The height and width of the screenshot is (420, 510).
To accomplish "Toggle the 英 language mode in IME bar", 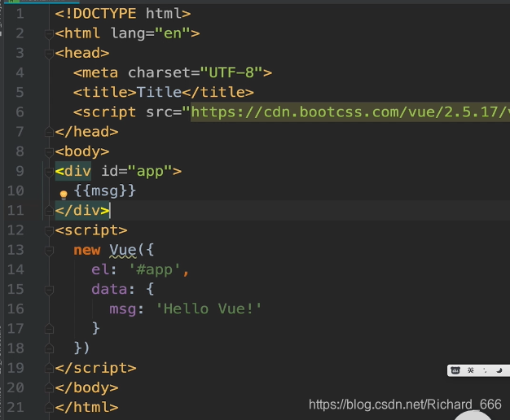I will click(x=470, y=370).
